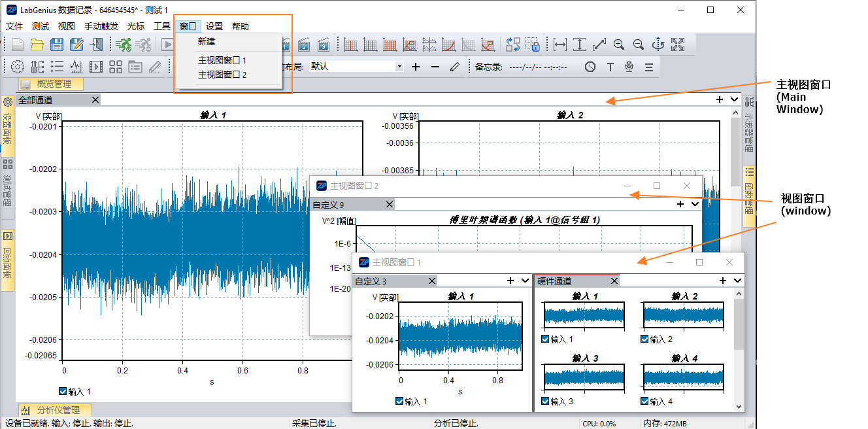Open the 文件 menu
Screen dimensions: 868x429
[14, 26]
